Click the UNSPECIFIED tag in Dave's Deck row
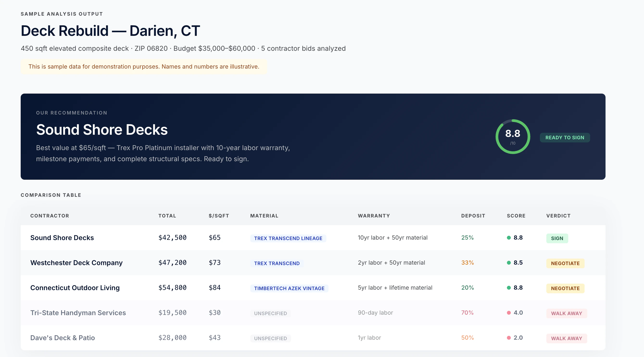The height and width of the screenshot is (357, 644). click(270, 338)
